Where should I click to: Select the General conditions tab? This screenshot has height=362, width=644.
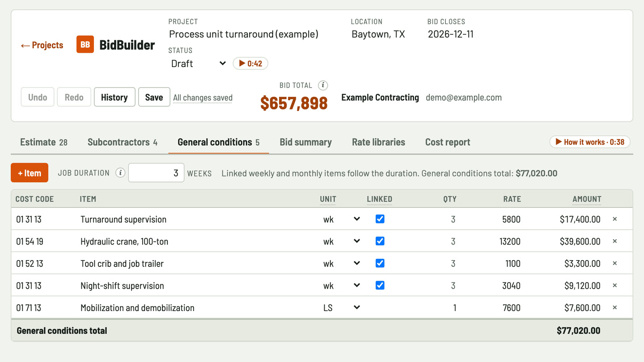click(219, 142)
